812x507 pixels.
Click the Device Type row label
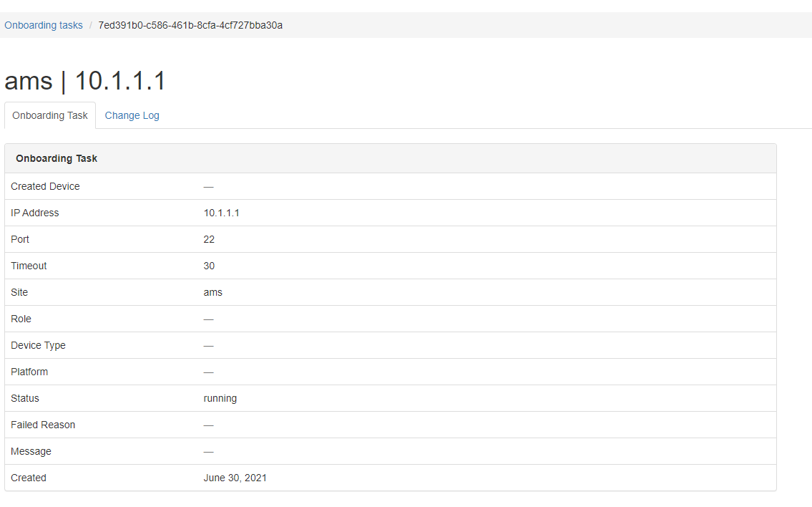click(x=39, y=345)
